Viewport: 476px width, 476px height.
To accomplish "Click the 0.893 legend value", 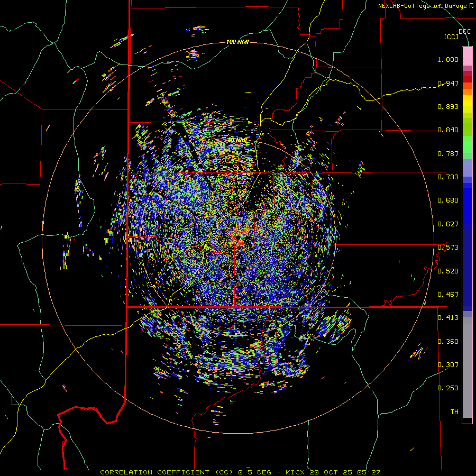I will (x=448, y=106).
